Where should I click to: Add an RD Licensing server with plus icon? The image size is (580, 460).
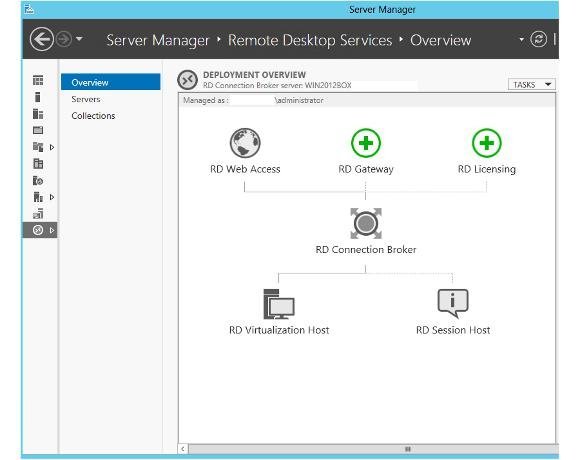pos(486,143)
